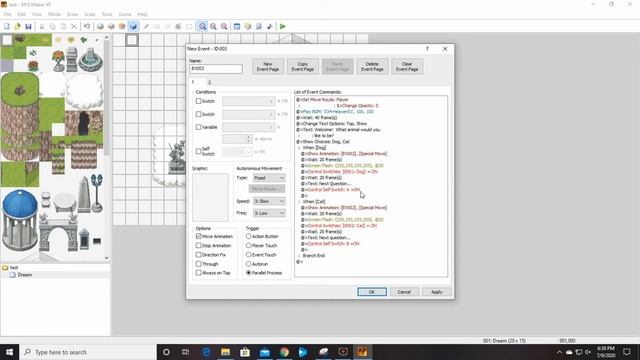Click the event Graphic preview box
The image size is (640, 360).
210,198
